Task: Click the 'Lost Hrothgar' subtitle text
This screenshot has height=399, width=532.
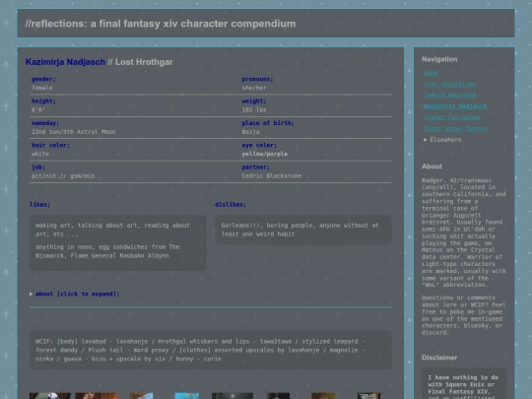Action: click(x=144, y=62)
